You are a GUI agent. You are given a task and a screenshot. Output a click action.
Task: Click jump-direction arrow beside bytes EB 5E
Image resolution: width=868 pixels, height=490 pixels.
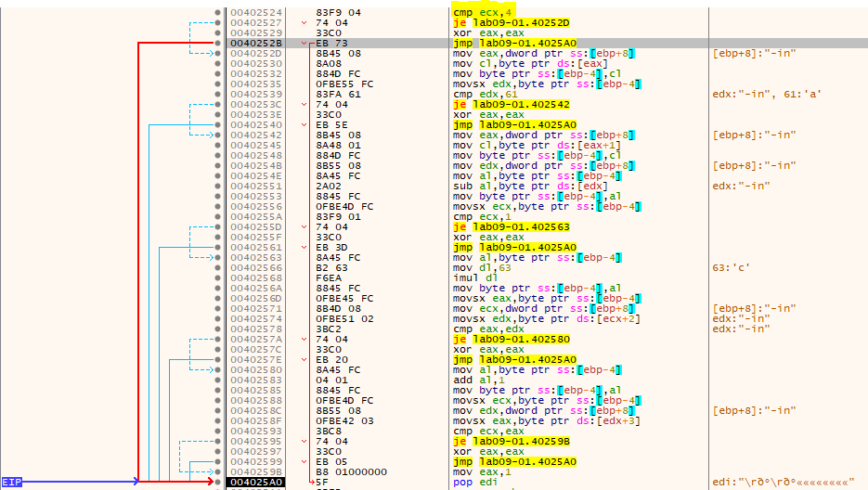click(x=304, y=124)
